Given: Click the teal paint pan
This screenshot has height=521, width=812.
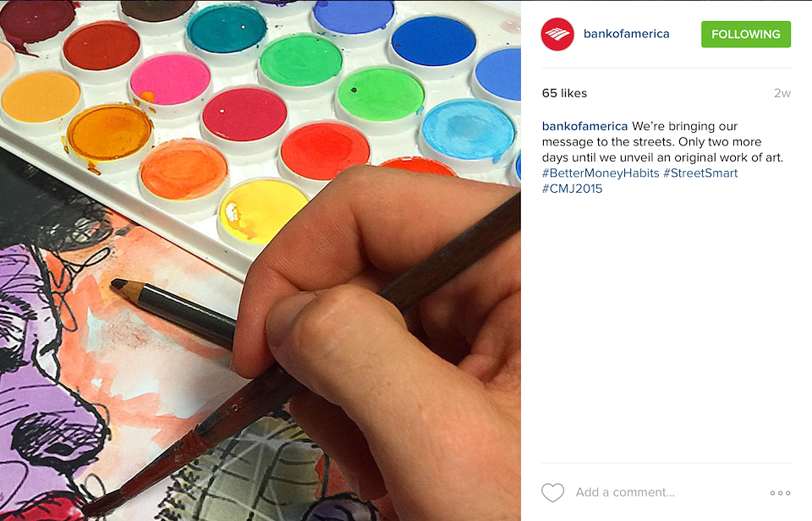Looking at the screenshot, I should 227,29.
